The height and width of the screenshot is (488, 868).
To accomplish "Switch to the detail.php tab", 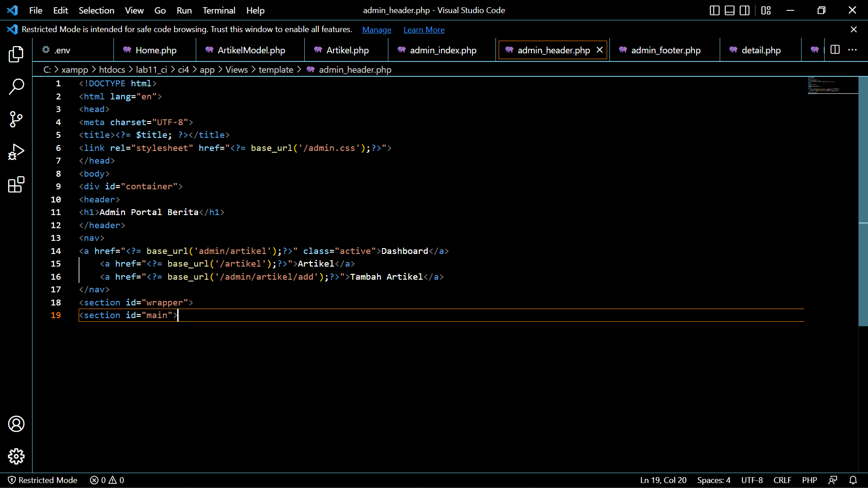I will (761, 50).
